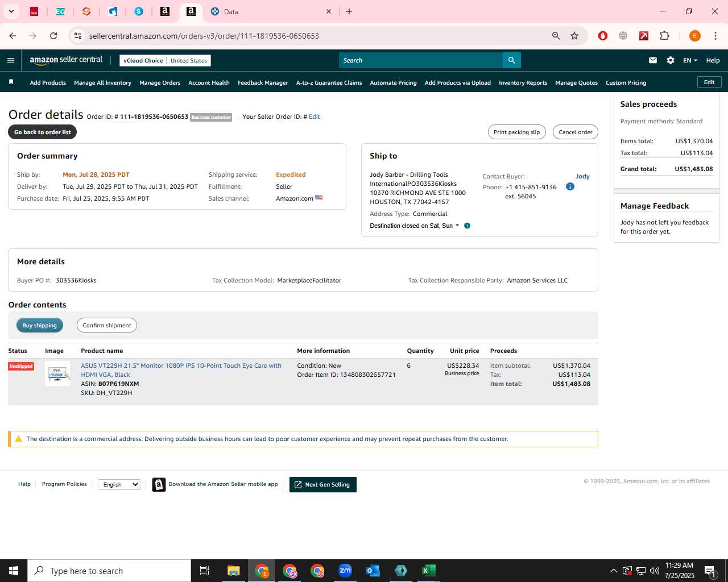Open the Chrome three-dot menu
728x582 pixels.
[715, 36]
